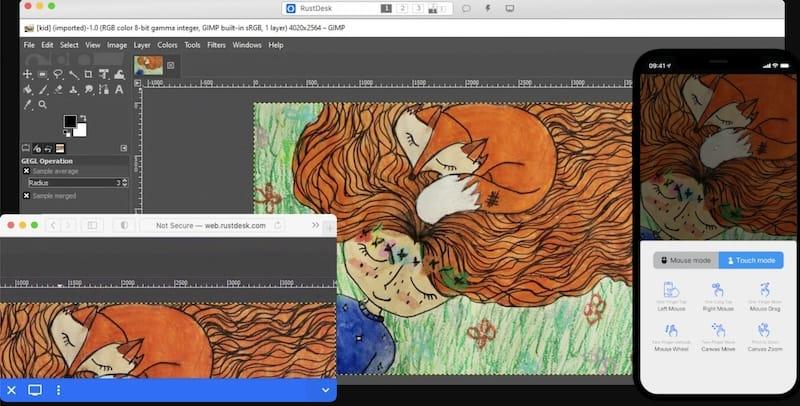
Task: Open the Select menu
Action: click(69, 45)
